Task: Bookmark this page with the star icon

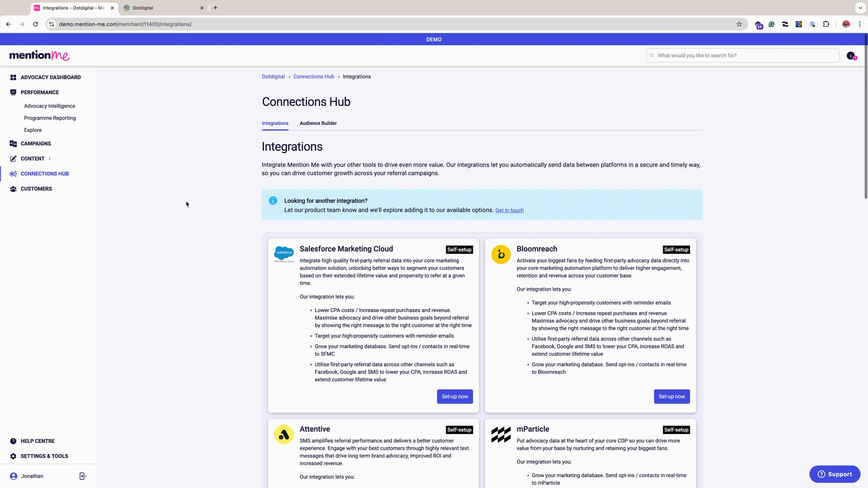Action: [739, 24]
